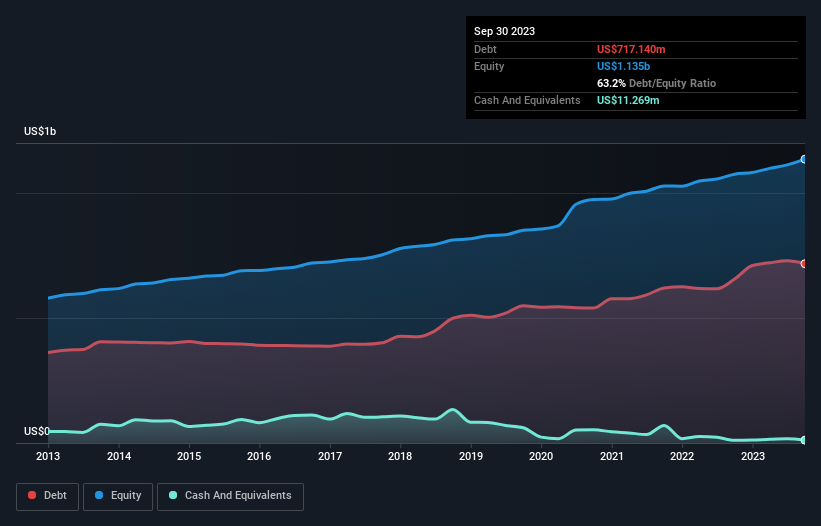Click the 2020 x-axis label
This screenshot has height=526, width=821.
tap(541, 456)
